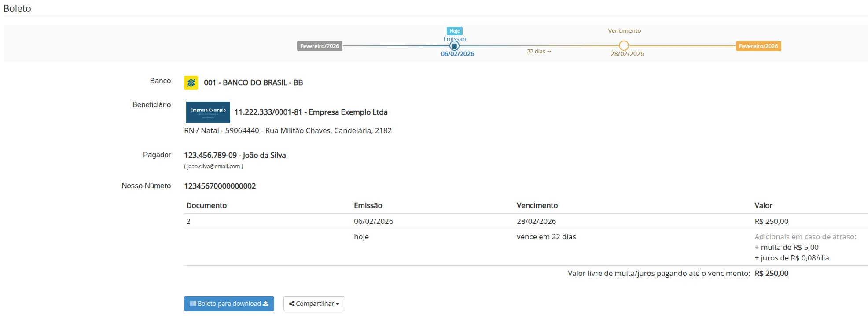Click Nosso Número value 12345670000000002

point(220,186)
